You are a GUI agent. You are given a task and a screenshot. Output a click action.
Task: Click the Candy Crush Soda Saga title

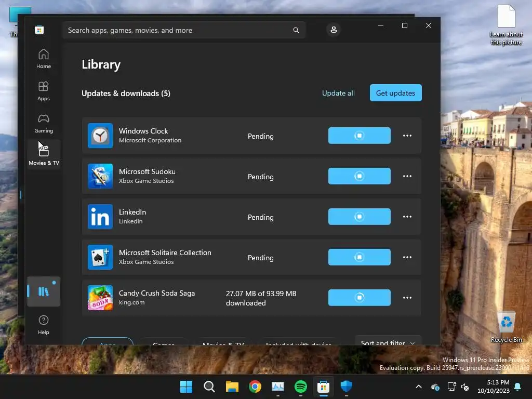[157, 293]
